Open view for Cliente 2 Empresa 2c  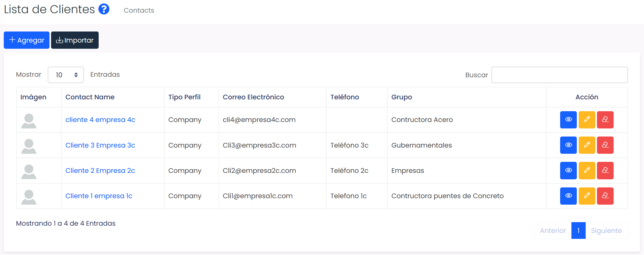[x=568, y=170]
